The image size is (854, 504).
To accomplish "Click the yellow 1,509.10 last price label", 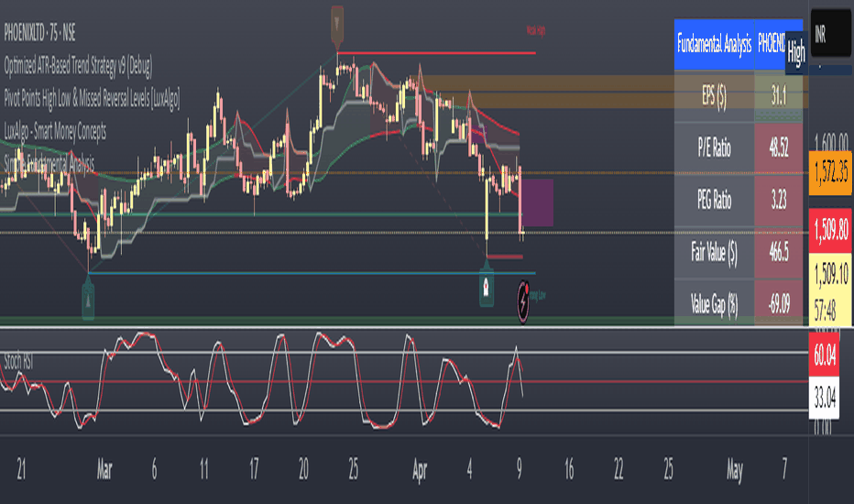I will [830, 273].
